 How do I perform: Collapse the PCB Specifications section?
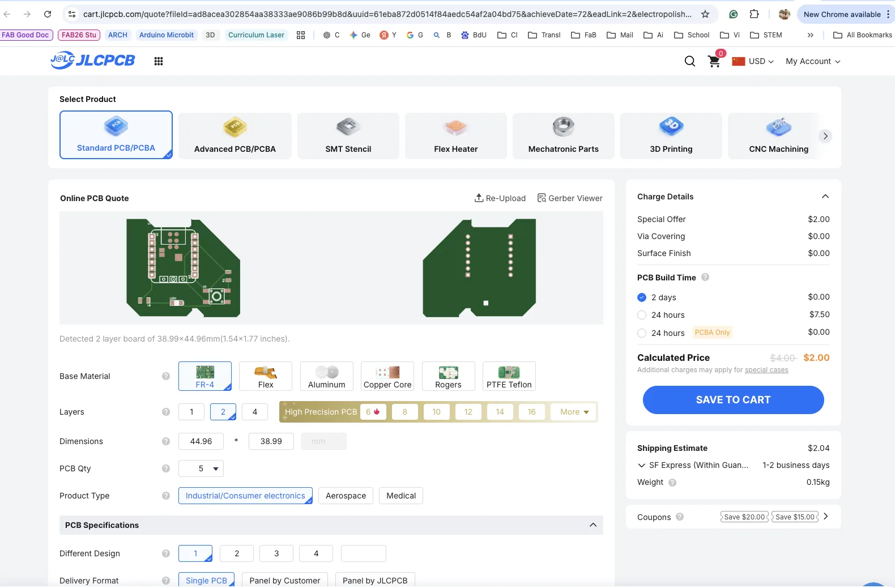(x=593, y=525)
